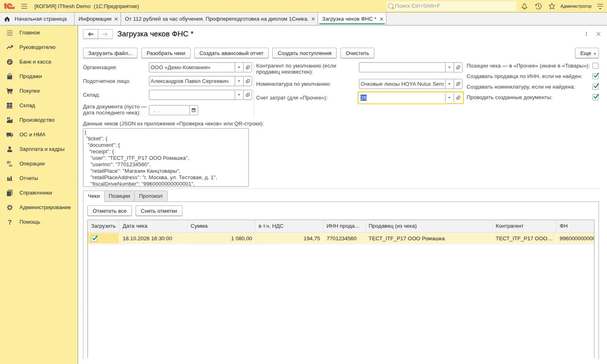The image size is (607, 364).
Task: Open form of selected Организация
Action: [248, 68]
